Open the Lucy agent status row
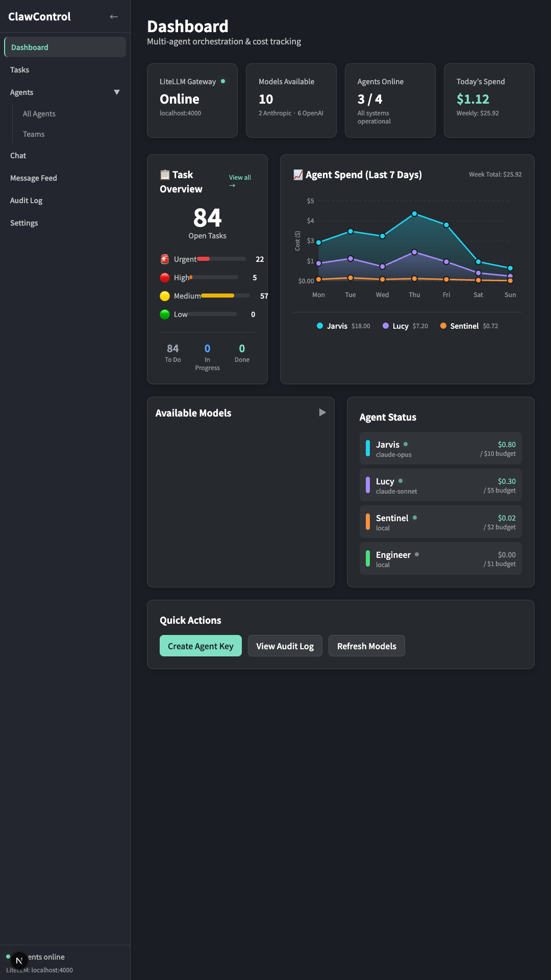Screen dimensions: 551x980 441,485
